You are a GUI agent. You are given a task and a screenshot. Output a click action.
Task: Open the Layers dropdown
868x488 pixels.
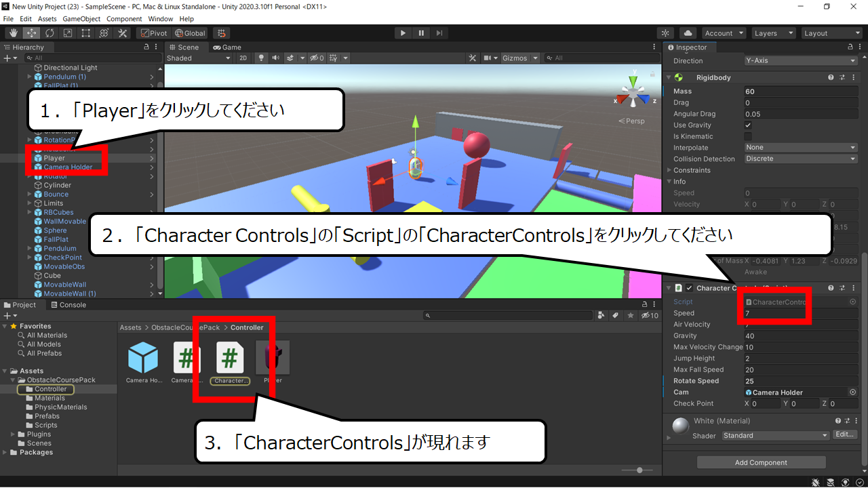pos(772,33)
